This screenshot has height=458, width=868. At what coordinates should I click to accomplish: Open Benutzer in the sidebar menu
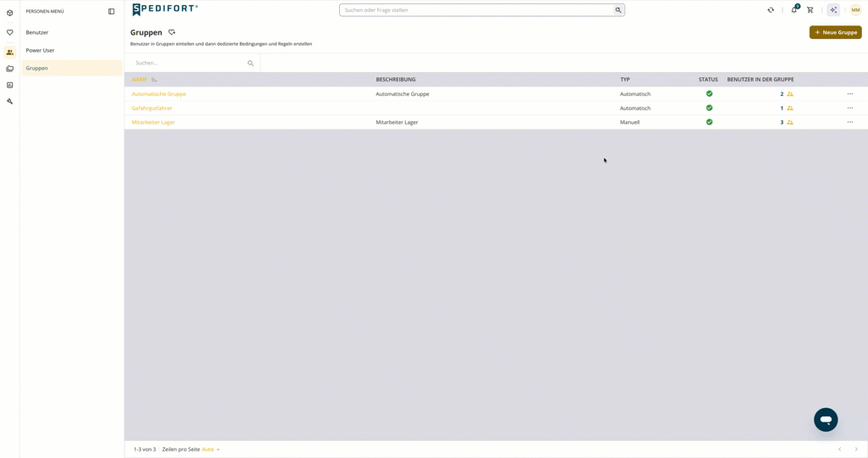37,33
